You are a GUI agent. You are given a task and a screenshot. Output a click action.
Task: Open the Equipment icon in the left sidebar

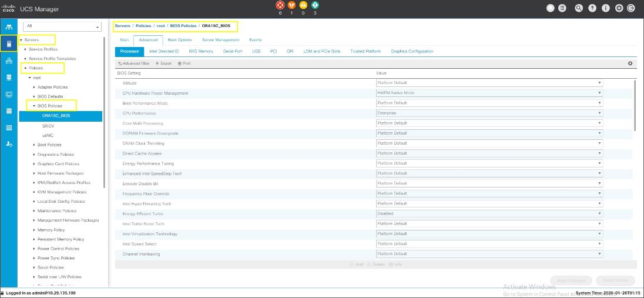click(9, 27)
